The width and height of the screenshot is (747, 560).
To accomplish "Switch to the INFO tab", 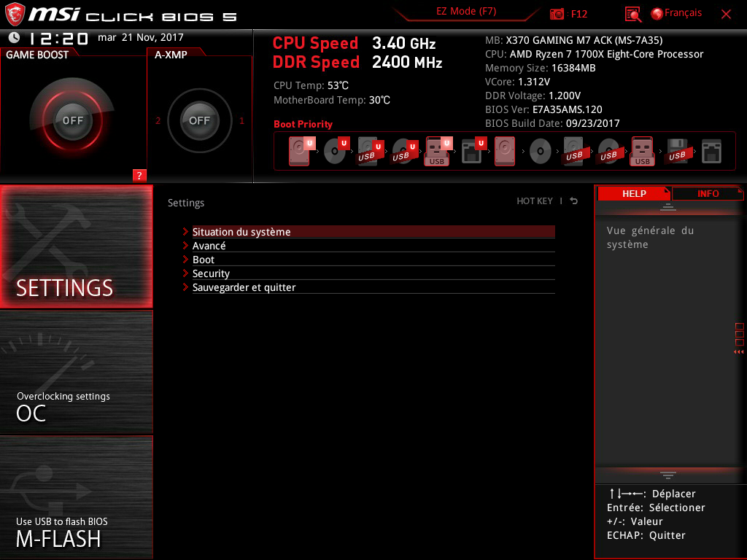I will pyautogui.click(x=708, y=194).
